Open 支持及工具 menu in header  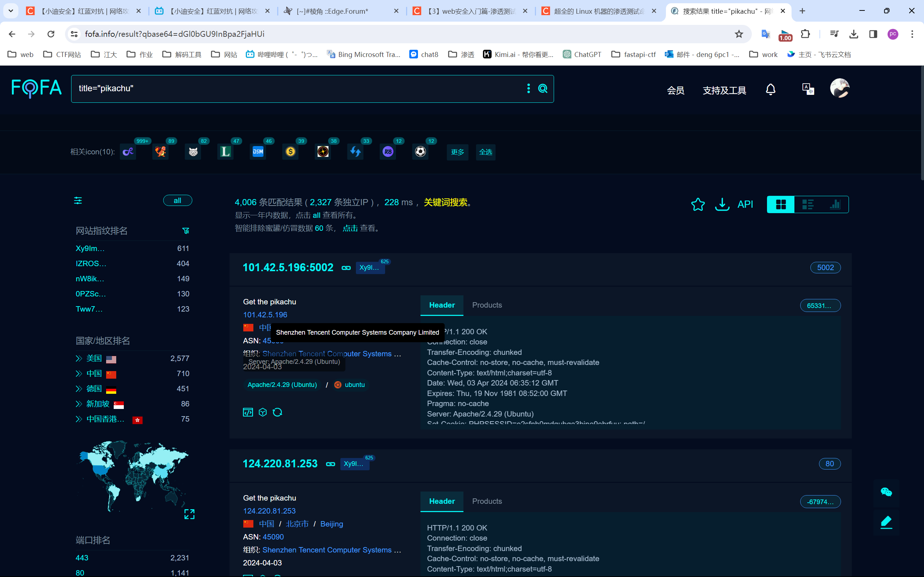tap(724, 91)
